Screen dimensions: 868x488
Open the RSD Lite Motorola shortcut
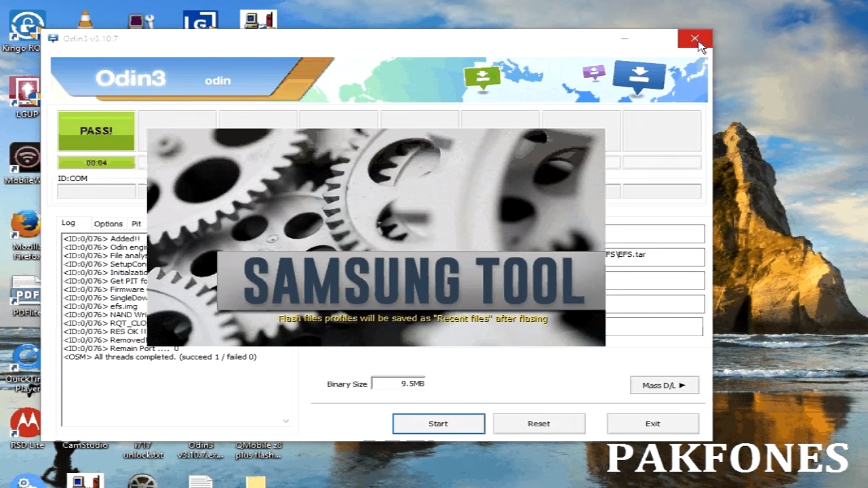coord(26,428)
